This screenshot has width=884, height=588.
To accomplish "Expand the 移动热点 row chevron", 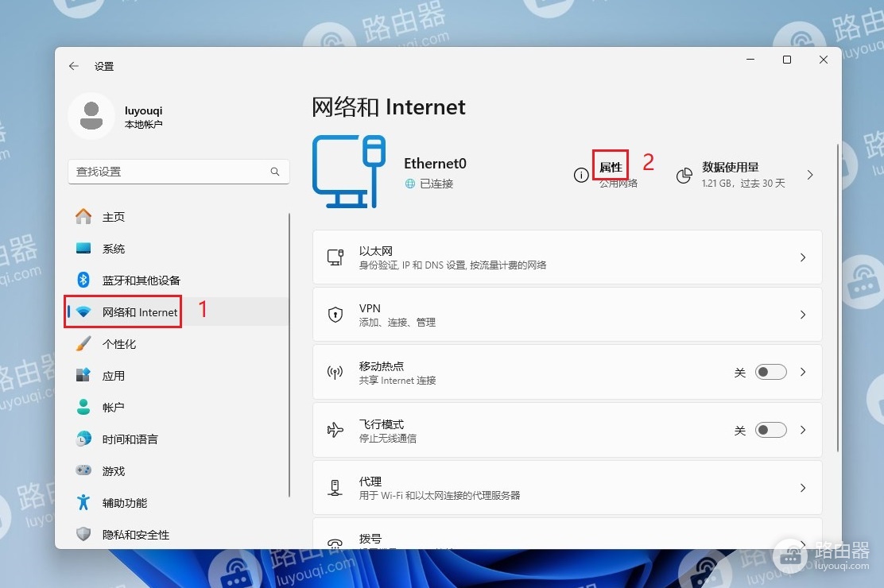I will pos(803,372).
